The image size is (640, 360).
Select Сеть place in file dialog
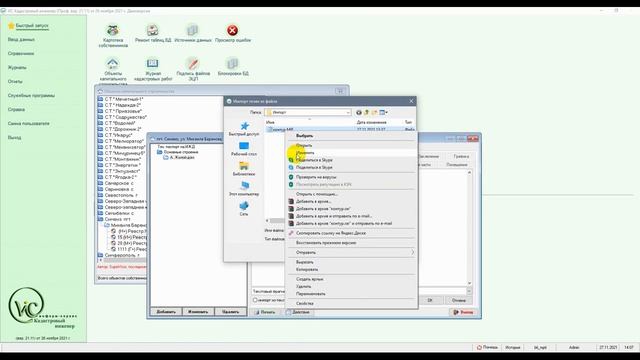point(244,209)
